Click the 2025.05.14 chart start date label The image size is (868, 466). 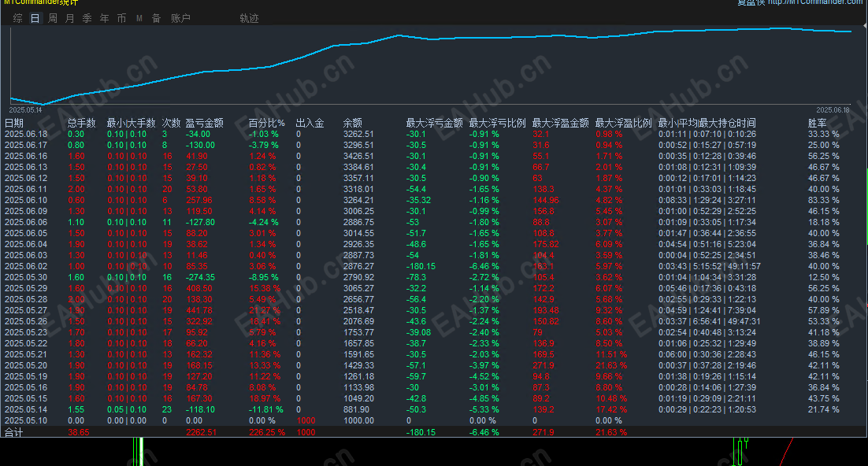point(25,110)
